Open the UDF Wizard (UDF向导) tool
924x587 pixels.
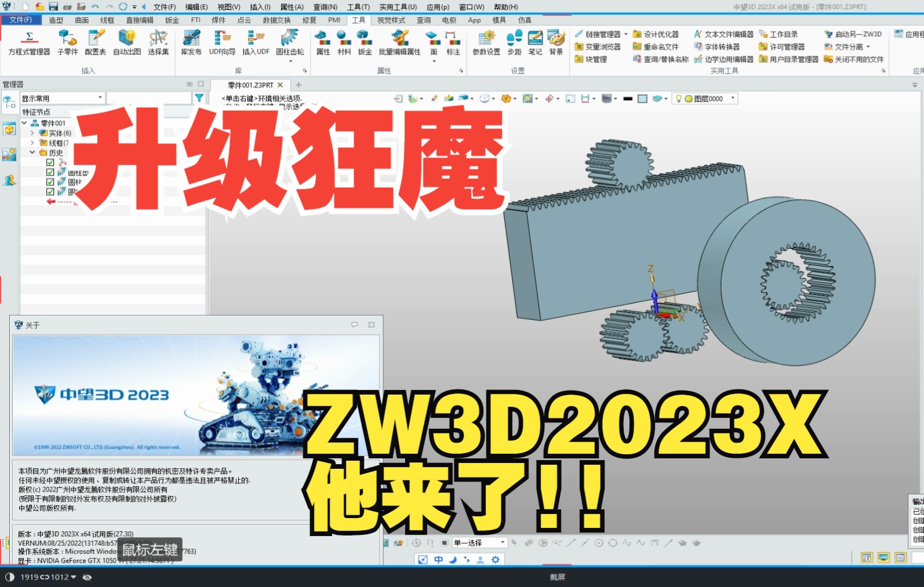coord(223,43)
